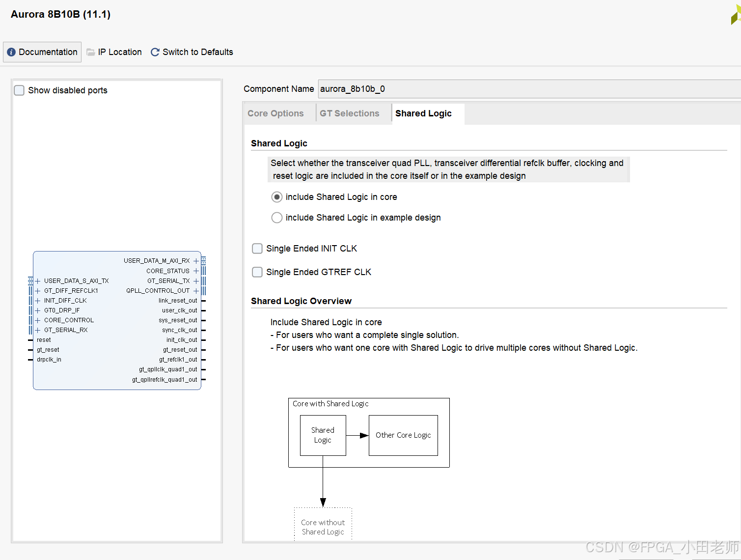Click the sync_clk_out port label
The image size is (741, 560).
pos(180,330)
